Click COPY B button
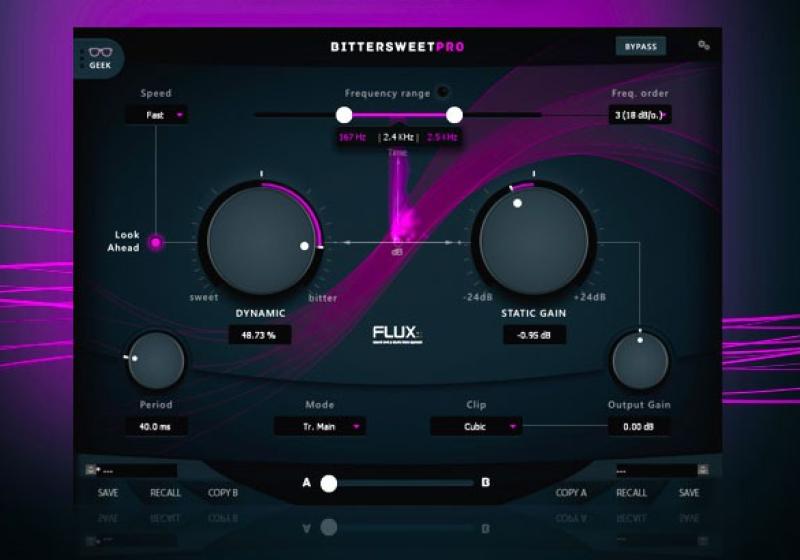 point(223,493)
